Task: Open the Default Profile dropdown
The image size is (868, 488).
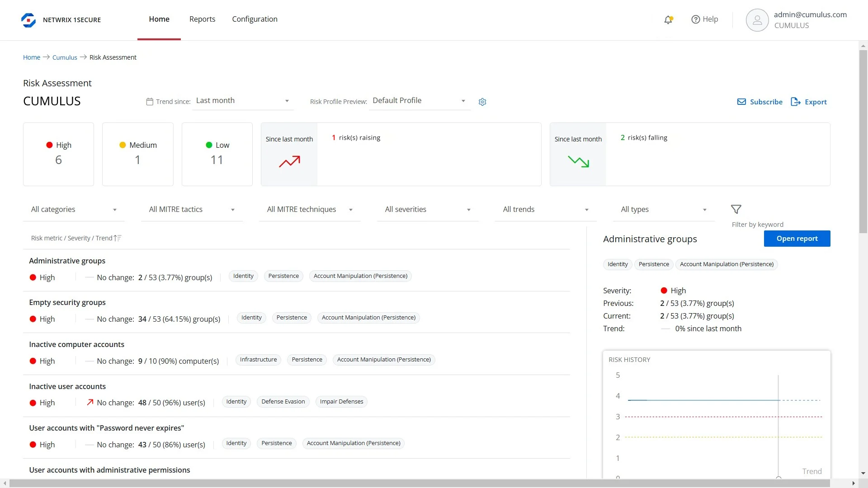Action: click(420, 101)
